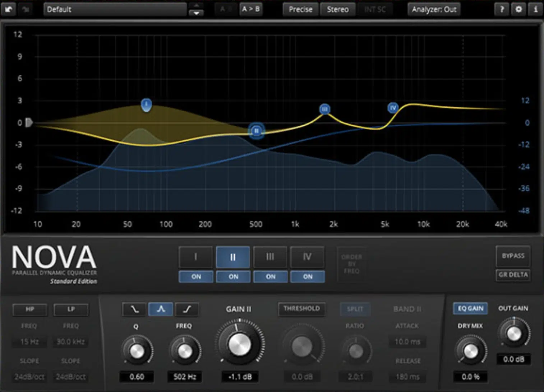Click the Q knob
This screenshot has width=544, height=392.
[137, 351]
